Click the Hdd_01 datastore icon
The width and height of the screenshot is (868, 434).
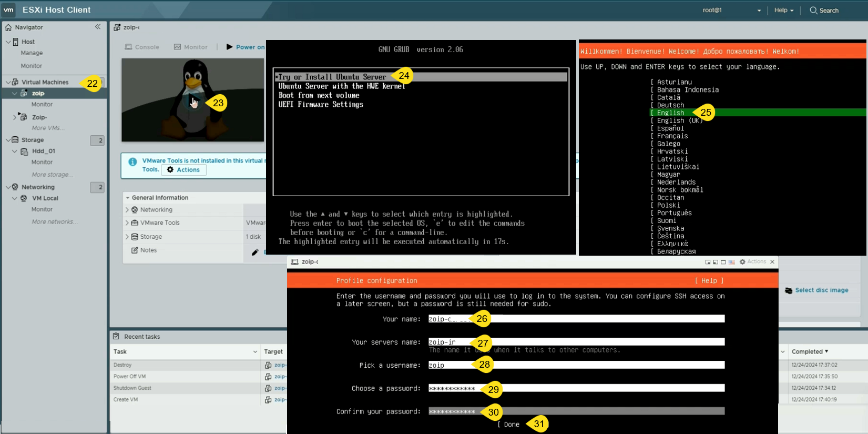(x=24, y=152)
